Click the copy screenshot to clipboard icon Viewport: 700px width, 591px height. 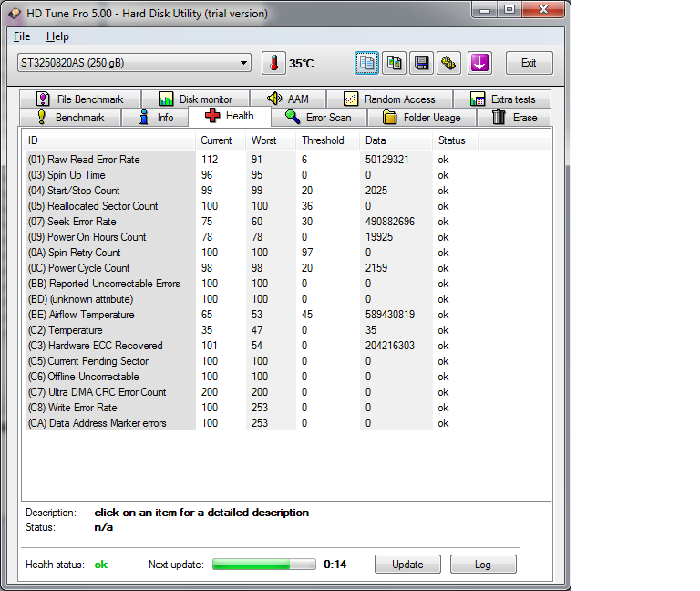394,63
